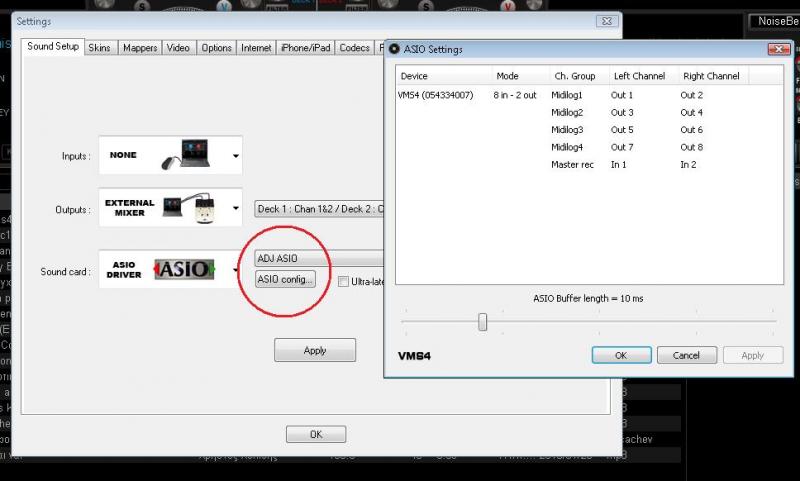Click the laptop with mouse Inputs icon
The height and width of the screenshot is (481, 800).
coord(186,154)
